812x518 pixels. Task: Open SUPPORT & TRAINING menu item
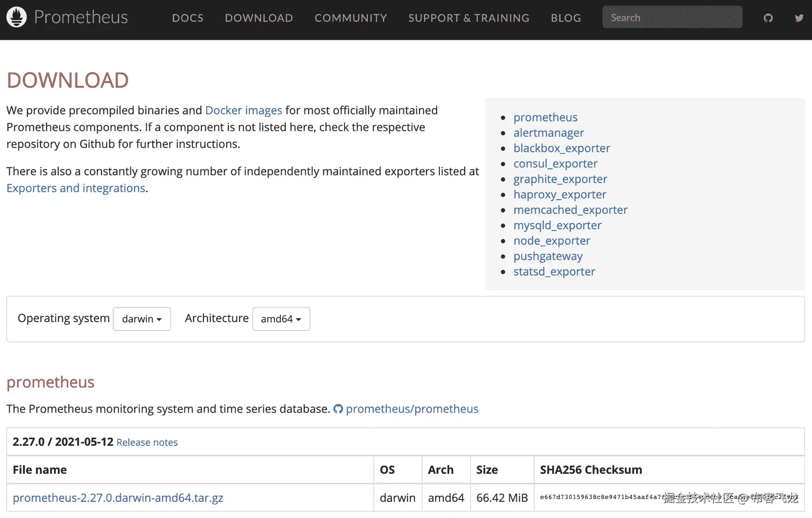pos(469,18)
